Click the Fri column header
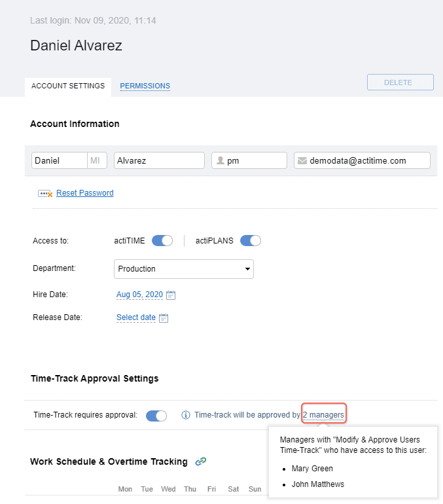443x504 pixels. pyautogui.click(x=212, y=489)
